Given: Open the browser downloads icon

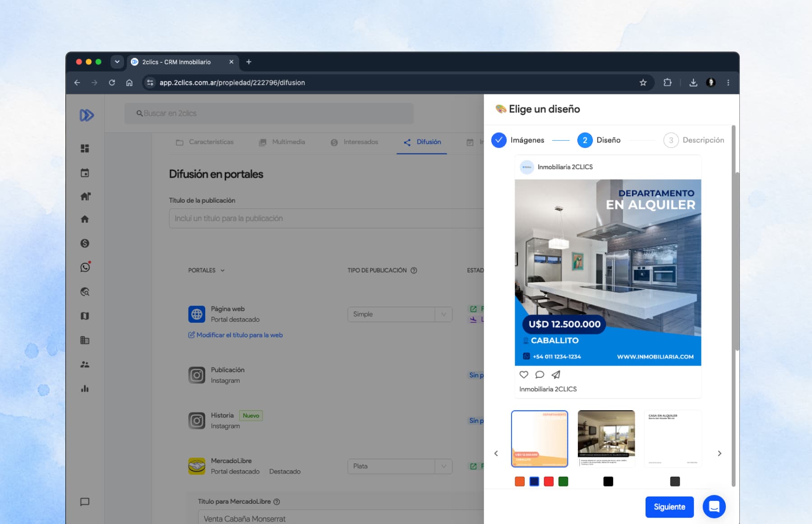Looking at the screenshot, I should click(x=693, y=83).
